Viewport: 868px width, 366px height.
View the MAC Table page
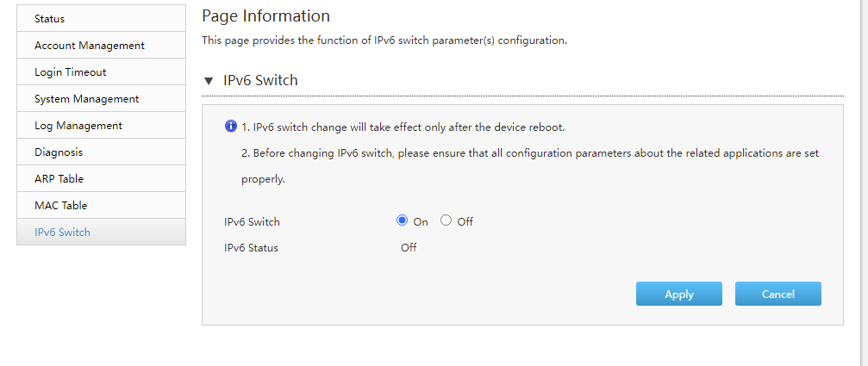click(102, 205)
